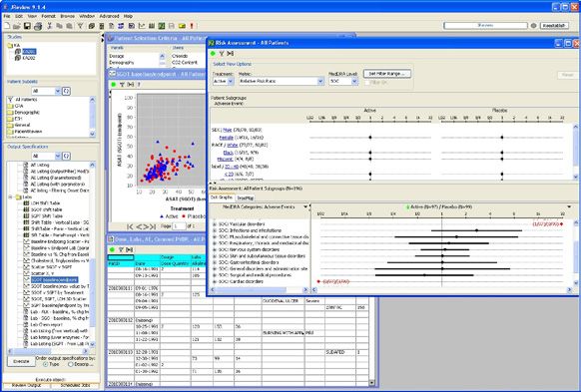581x392 pixels.
Task: Click the Open folder toolbar icon
Action: [x=17, y=26]
